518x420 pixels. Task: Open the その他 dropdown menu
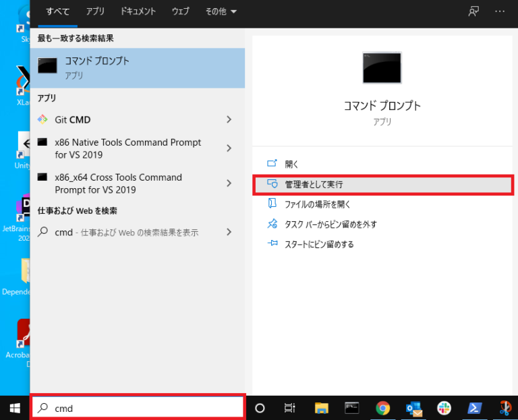(x=221, y=11)
